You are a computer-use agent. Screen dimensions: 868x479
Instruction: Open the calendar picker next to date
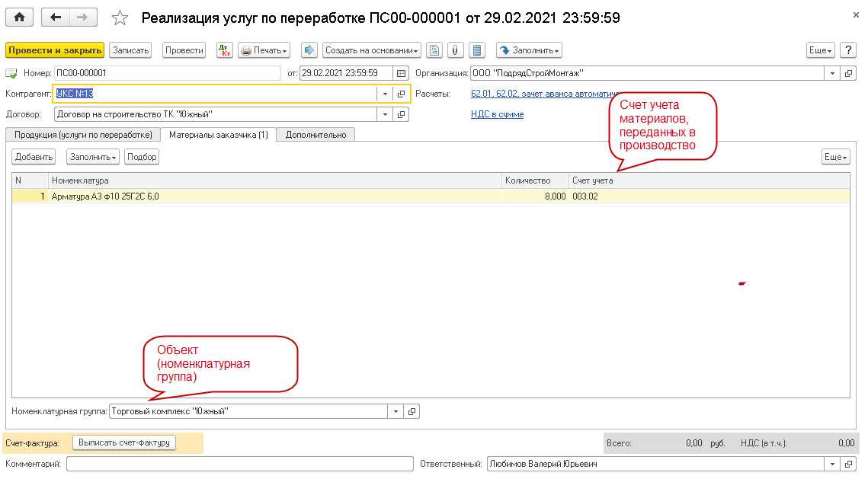click(x=402, y=73)
